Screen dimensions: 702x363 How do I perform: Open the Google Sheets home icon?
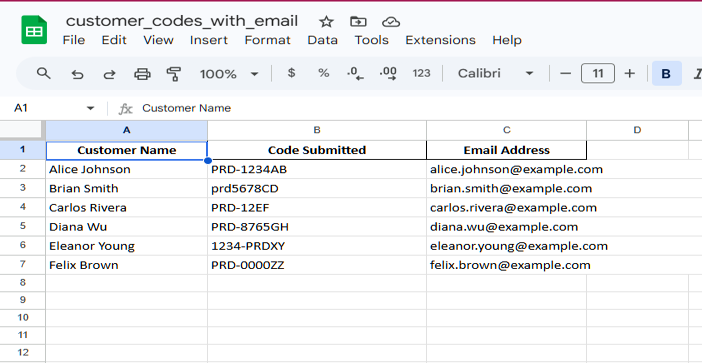pyautogui.click(x=34, y=30)
